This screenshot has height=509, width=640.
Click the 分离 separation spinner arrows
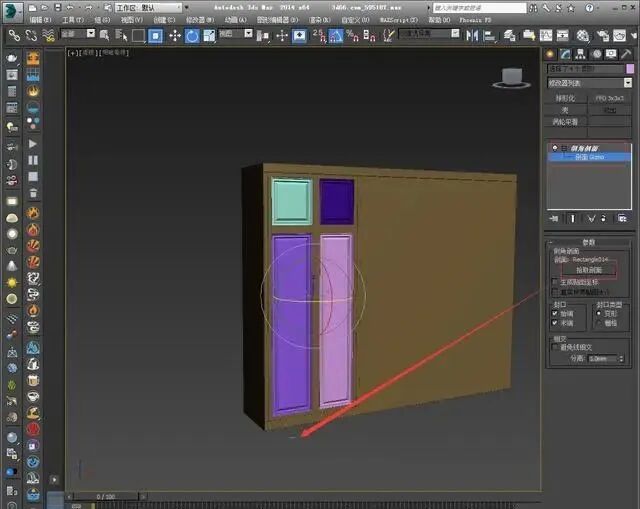pyautogui.click(x=621, y=359)
